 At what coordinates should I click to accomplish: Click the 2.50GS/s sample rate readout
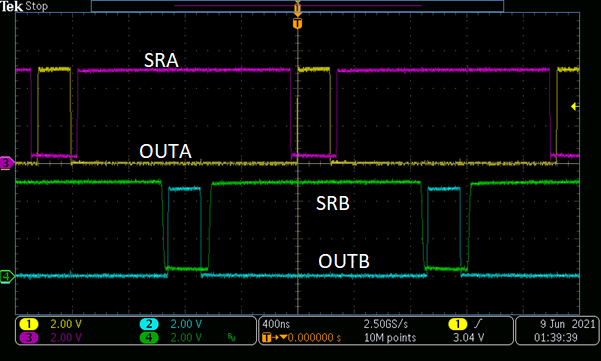pyautogui.click(x=386, y=324)
